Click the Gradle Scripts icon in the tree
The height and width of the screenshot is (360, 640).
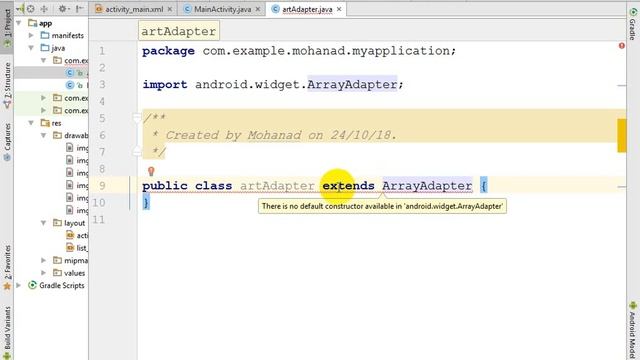[32, 285]
